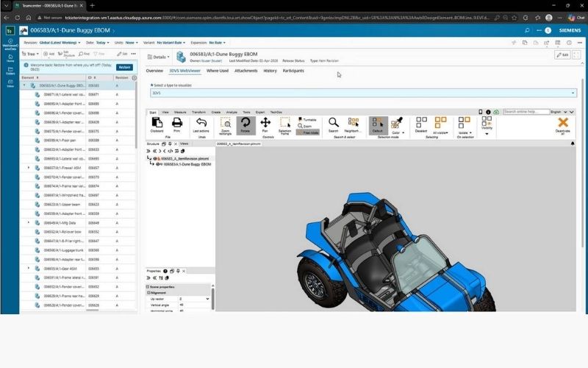Click the Edit button at top right
The image size is (588, 368).
tap(562, 54)
